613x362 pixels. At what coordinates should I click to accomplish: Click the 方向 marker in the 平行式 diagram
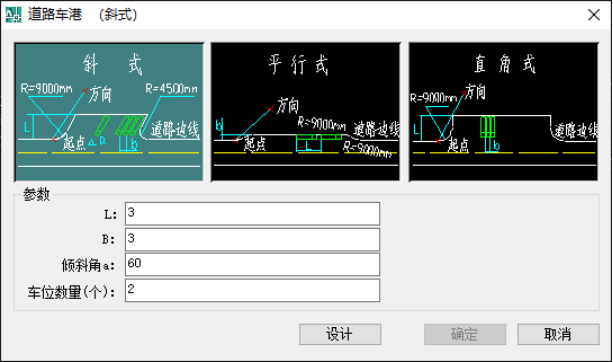coord(270,109)
